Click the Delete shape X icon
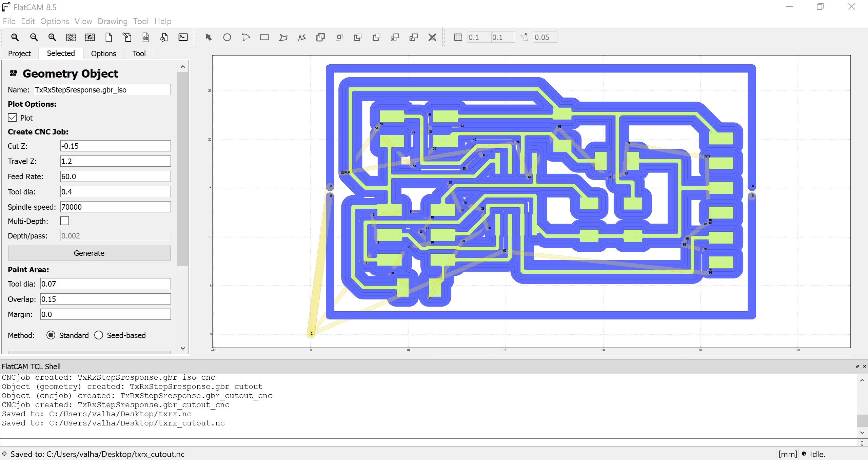The width and height of the screenshot is (868, 460). (432, 37)
